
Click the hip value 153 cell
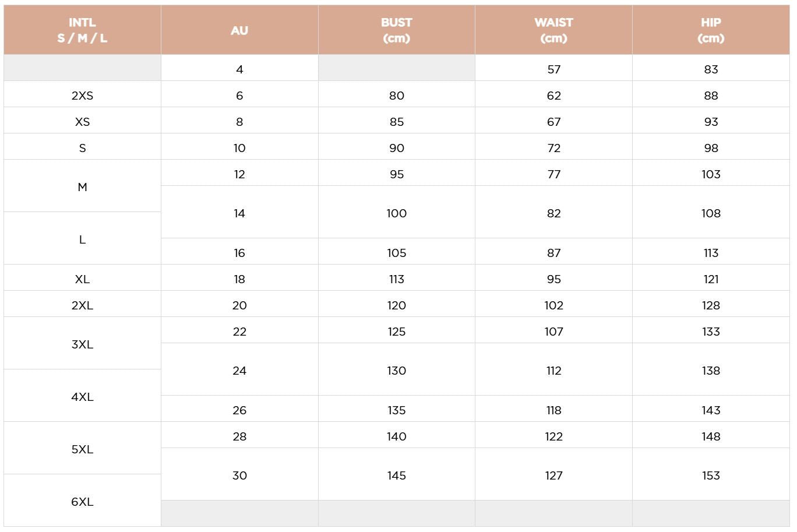(711, 475)
